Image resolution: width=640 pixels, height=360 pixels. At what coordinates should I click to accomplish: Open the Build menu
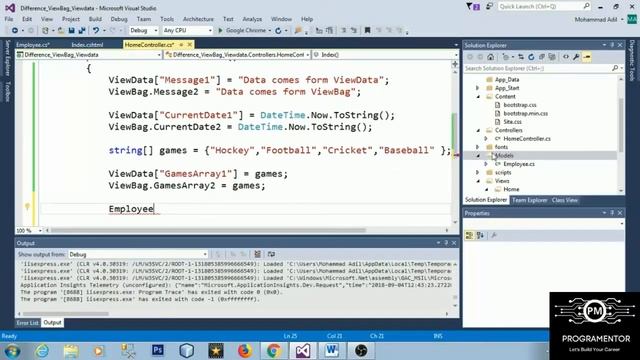(95, 19)
